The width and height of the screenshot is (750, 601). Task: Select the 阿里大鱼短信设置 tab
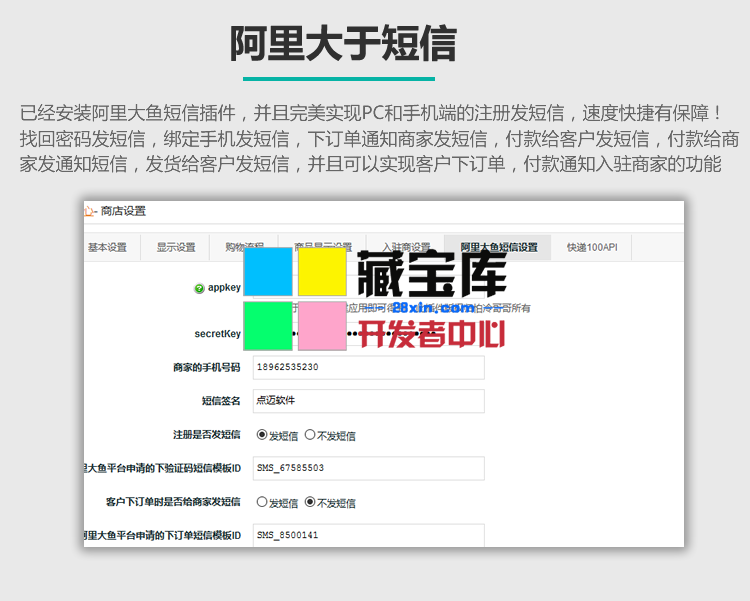498,247
